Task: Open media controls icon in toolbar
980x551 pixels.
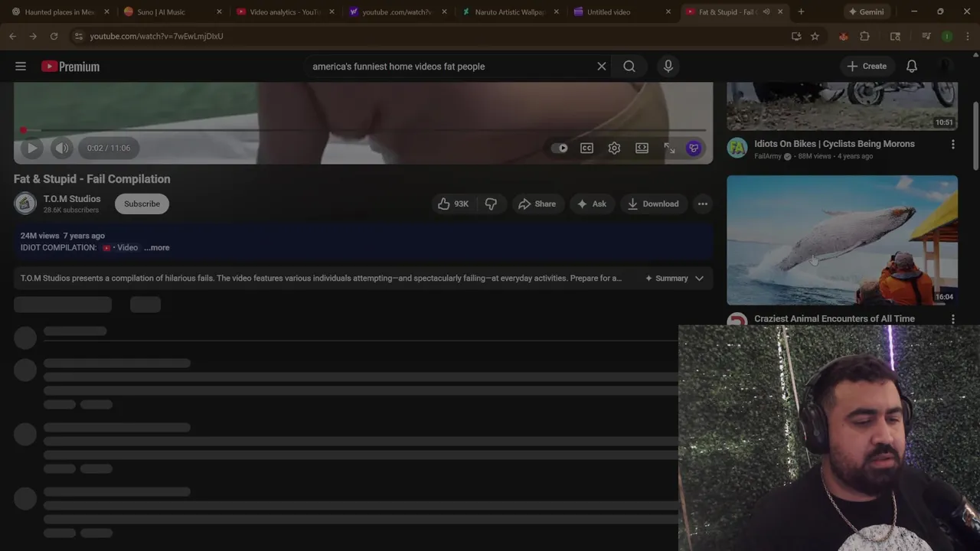Action: point(926,36)
